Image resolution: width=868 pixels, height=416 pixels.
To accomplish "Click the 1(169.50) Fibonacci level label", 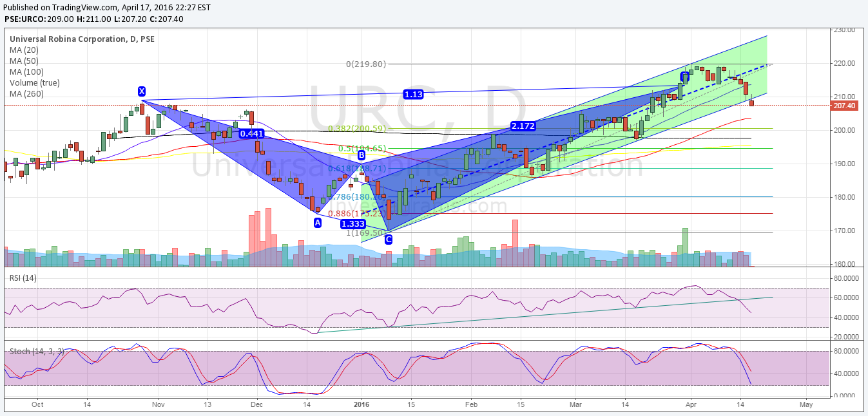I will [x=366, y=232].
